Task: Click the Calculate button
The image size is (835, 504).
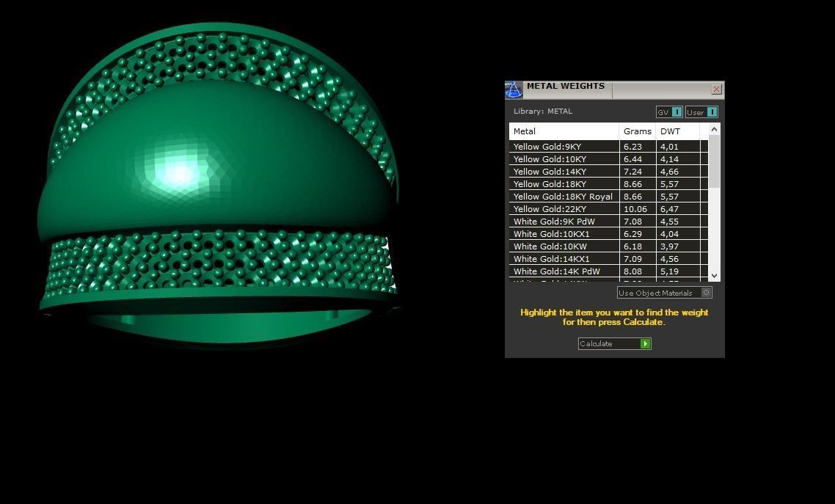Action: (615, 344)
